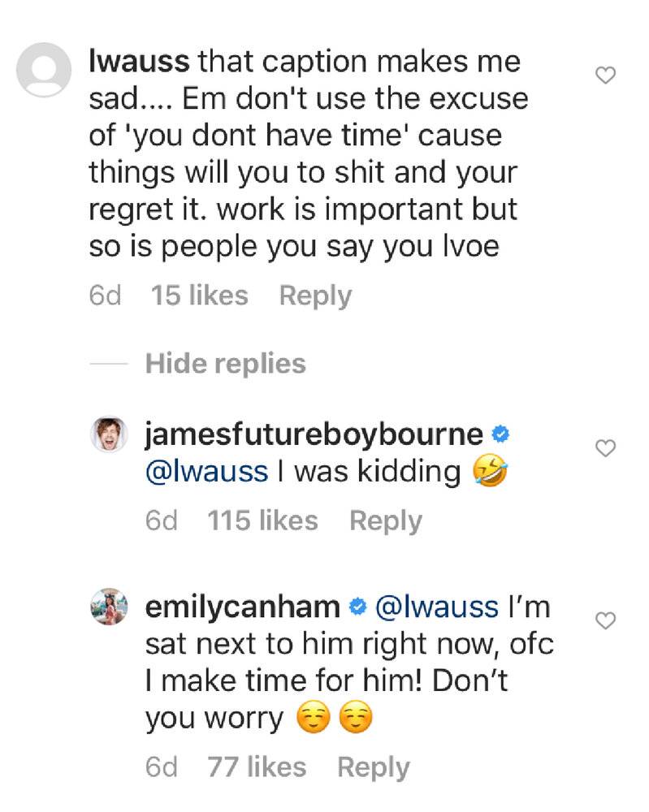Open the emilycanham username link
The height and width of the screenshot is (812, 649).
click(x=242, y=607)
